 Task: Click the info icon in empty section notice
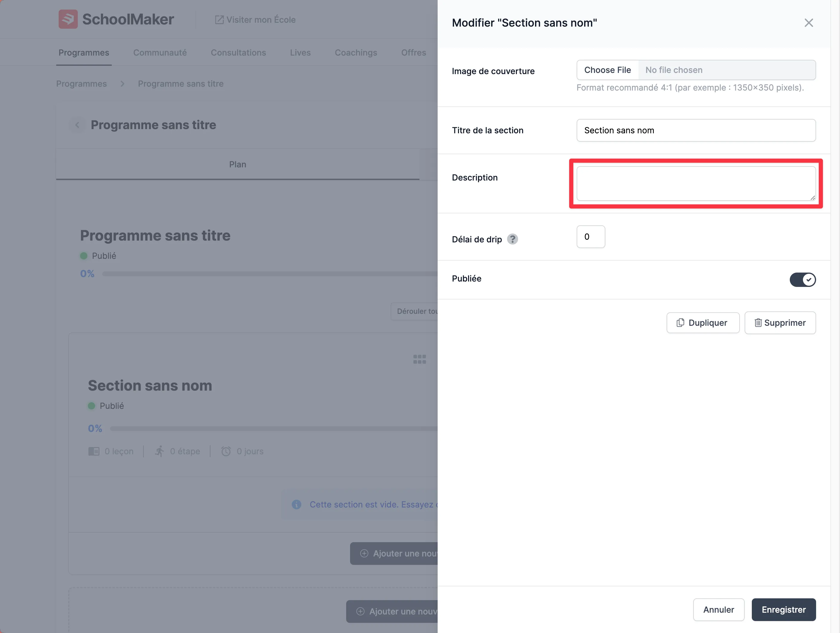(297, 505)
